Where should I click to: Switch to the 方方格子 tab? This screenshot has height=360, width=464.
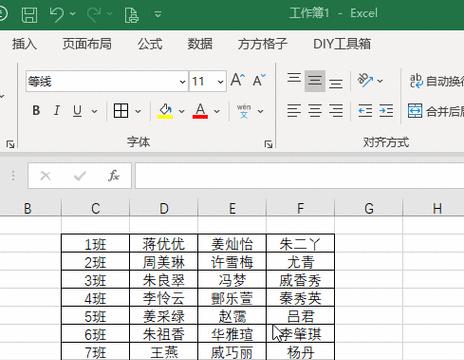263,44
